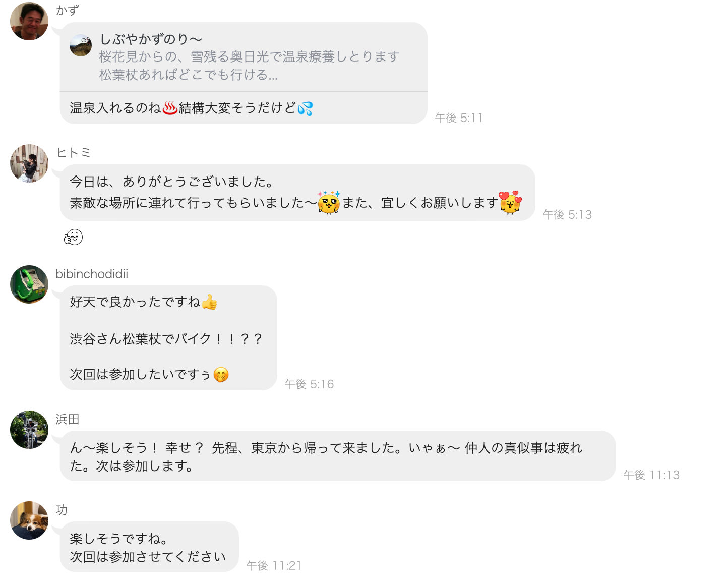Click the 午後 11:13 timestamp
This screenshot has width=728, height=586.
(651, 475)
